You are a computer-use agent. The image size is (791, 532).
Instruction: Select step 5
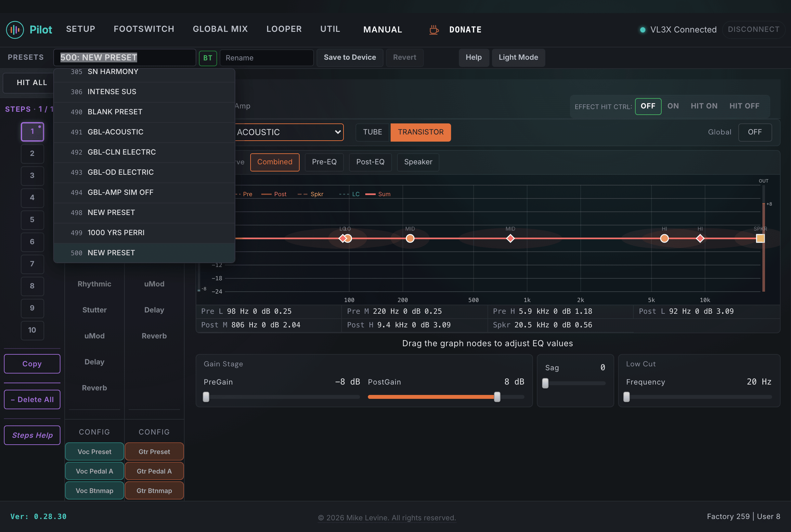coord(32,220)
